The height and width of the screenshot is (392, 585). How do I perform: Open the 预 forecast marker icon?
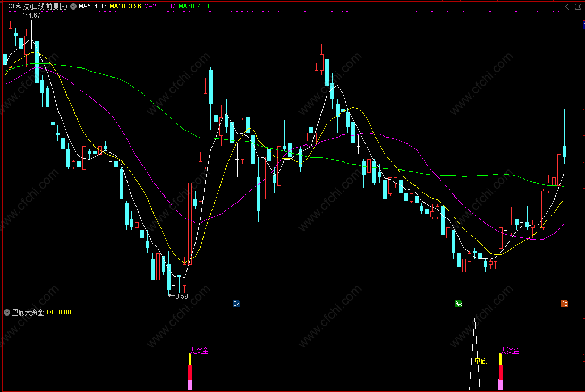click(x=564, y=304)
